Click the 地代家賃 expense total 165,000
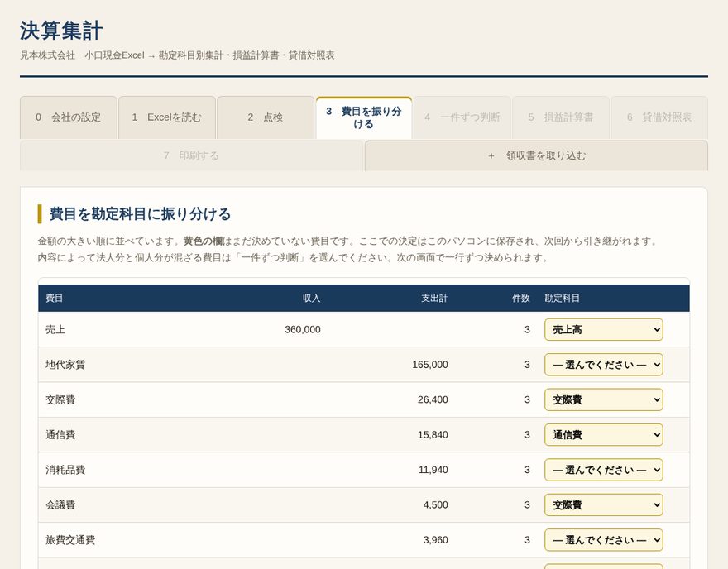The image size is (728, 569). 430,365
